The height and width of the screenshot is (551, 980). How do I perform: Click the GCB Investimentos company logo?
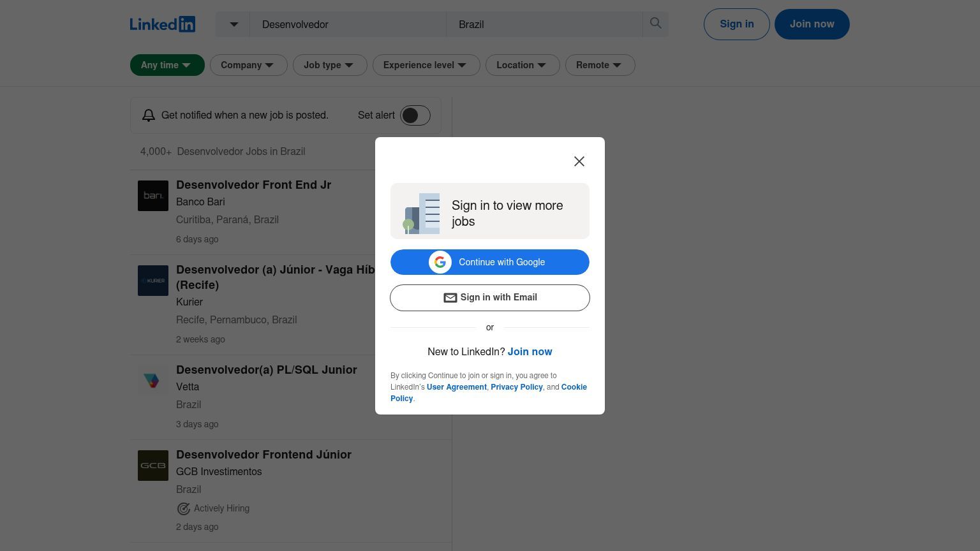click(x=153, y=466)
